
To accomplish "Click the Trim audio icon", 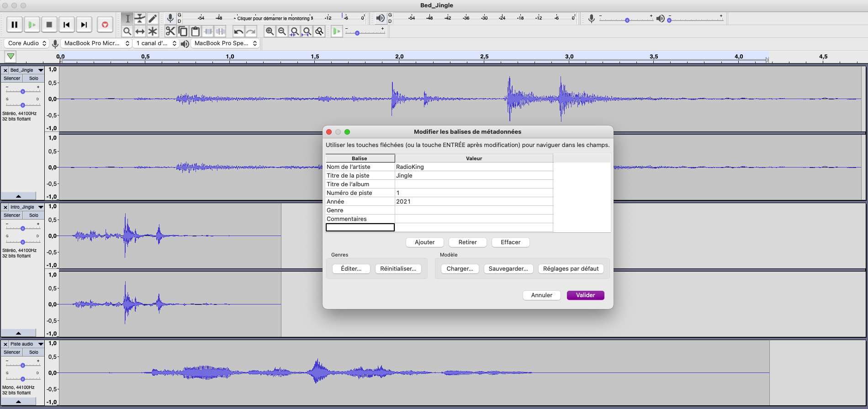I will pyautogui.click(x=208, y=31).
